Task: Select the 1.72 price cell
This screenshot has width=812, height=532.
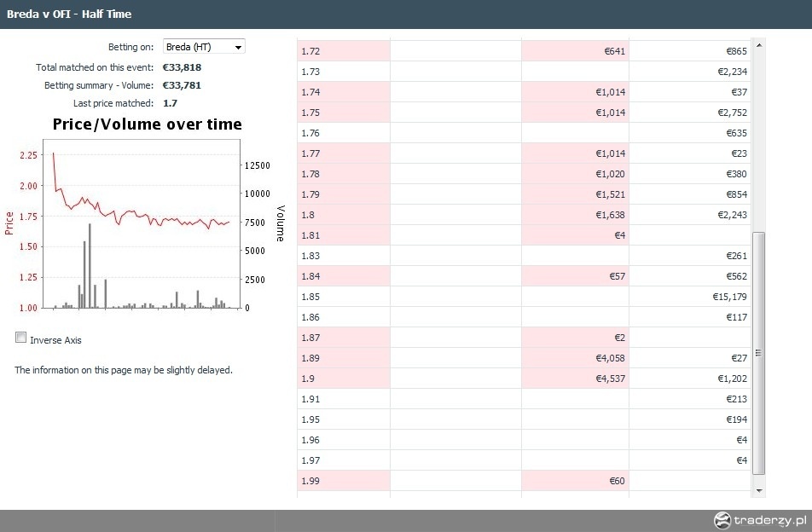Action: coord(344,51)
